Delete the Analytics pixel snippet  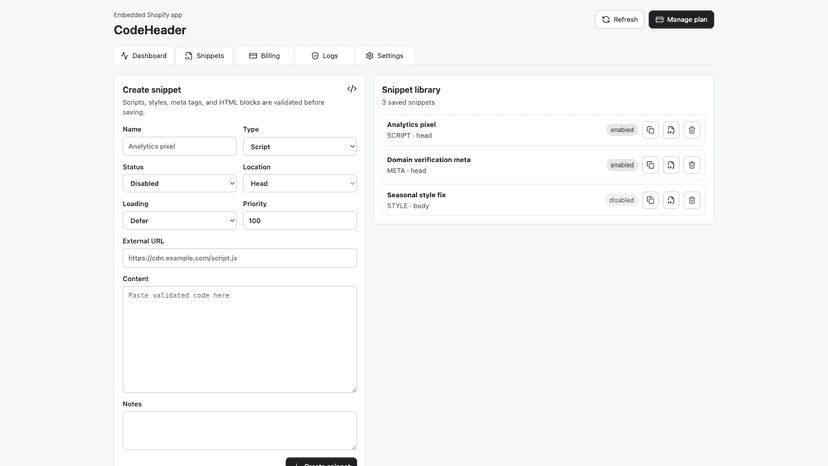click(x=692, y=130)
